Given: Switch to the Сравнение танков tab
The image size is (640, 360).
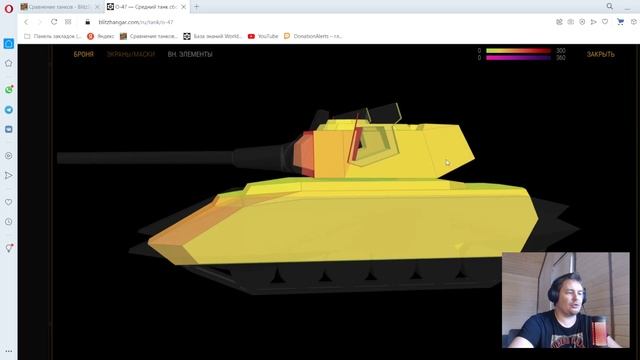Looking at the screenshot, I should 60,7.
